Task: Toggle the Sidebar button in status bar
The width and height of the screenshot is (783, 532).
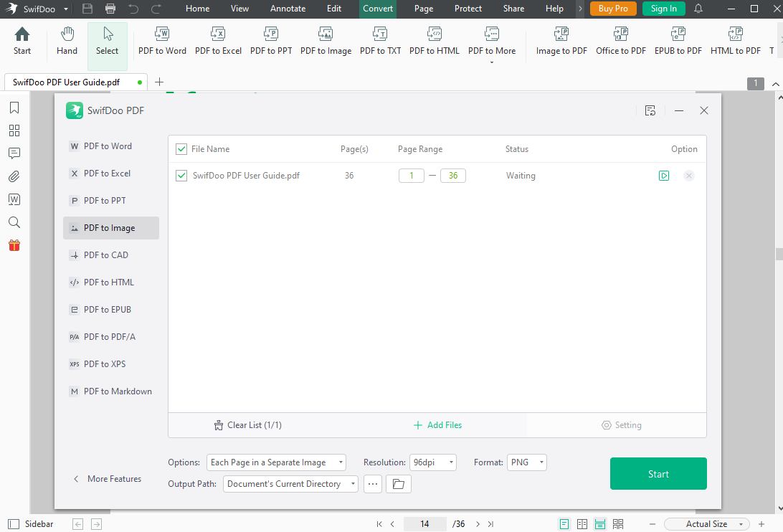Action: 31,524
